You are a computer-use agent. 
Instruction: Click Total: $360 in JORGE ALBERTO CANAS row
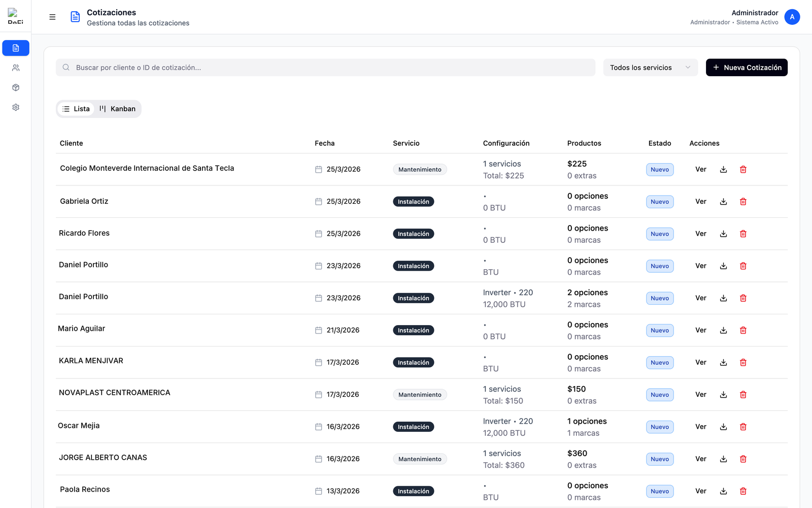(x=504, y=465)
